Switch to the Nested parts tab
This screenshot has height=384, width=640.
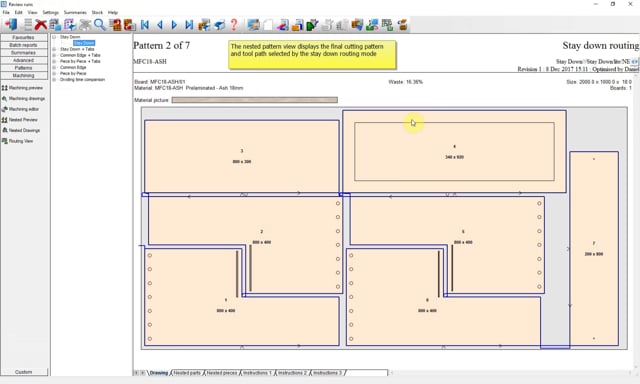[x=187, y=373]
